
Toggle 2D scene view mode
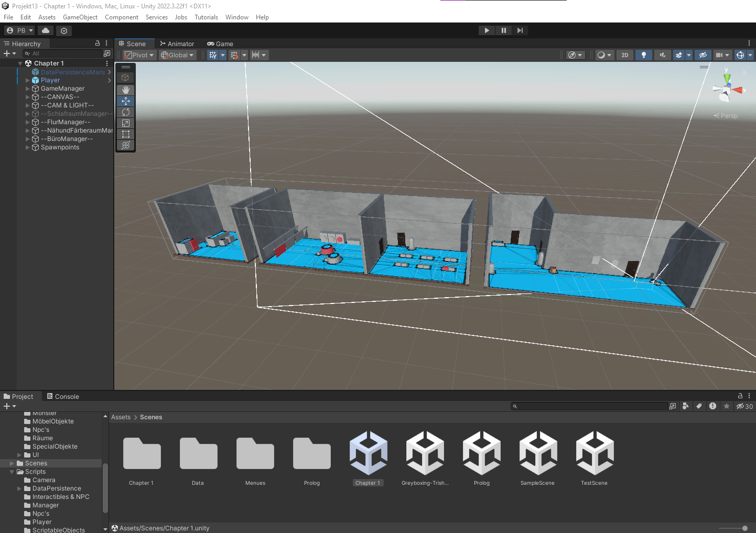[x=624, y=55]
